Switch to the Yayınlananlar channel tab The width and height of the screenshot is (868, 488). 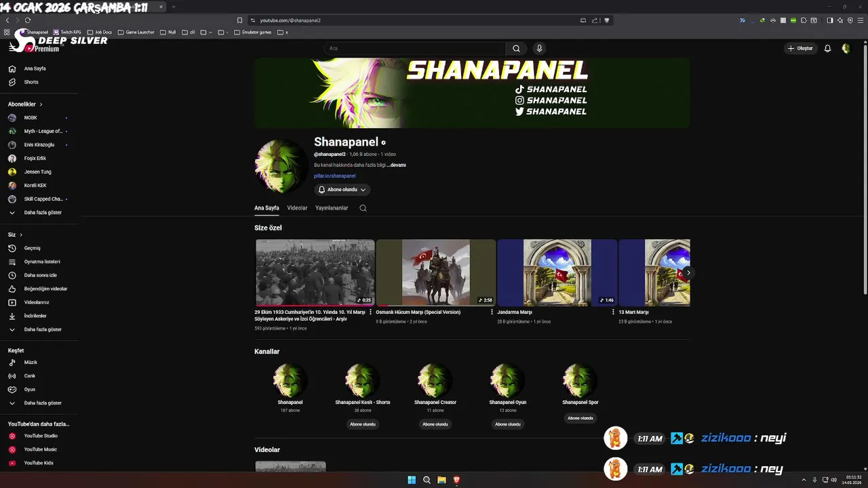(332, 208)
